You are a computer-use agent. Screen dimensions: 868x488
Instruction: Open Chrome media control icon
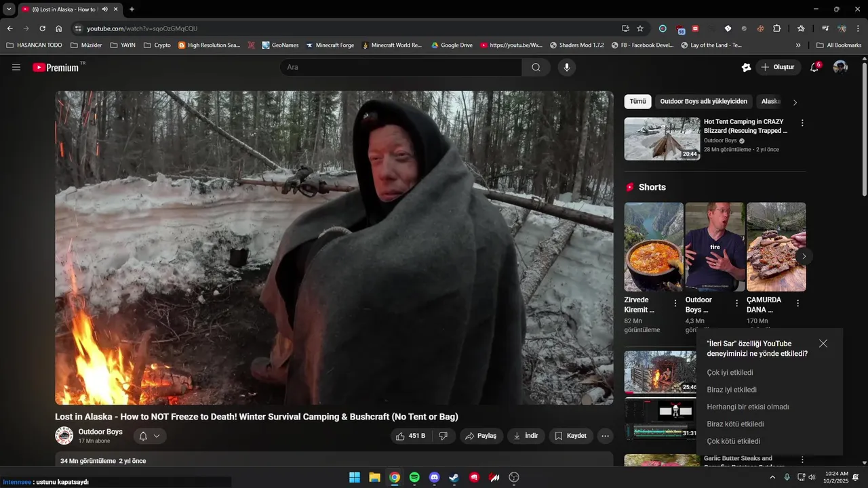(825, 28)
